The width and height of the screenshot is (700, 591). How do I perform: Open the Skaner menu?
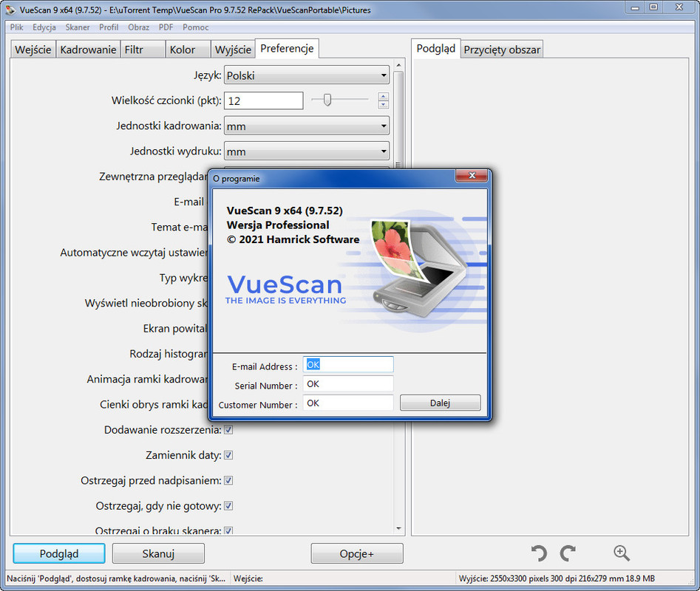coord(78,27)
